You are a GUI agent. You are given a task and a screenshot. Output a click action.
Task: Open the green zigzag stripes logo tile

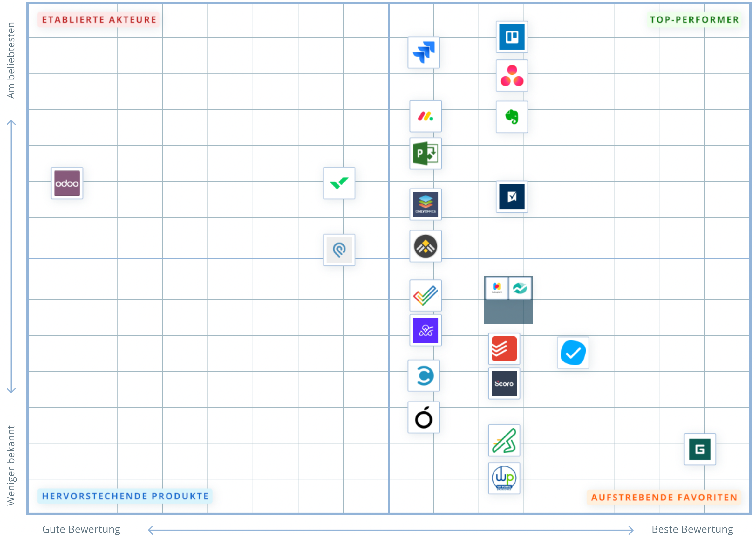tap(504, 441)
